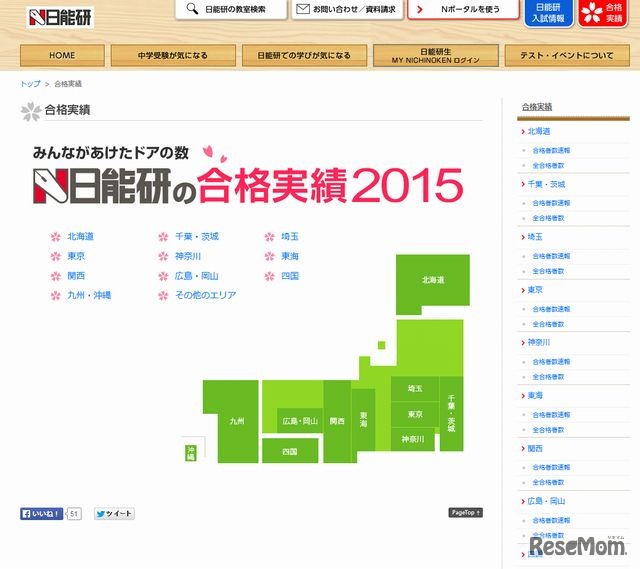Click the トップ breadcrumb link
This screenshot has width=640, height=569.
point(31,84)
